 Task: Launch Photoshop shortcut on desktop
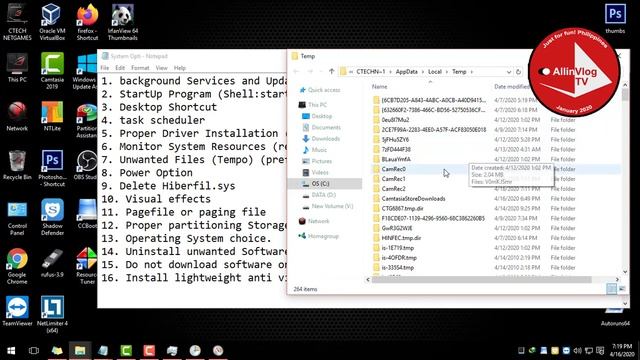pyautogui.click(x=52, y=169)
